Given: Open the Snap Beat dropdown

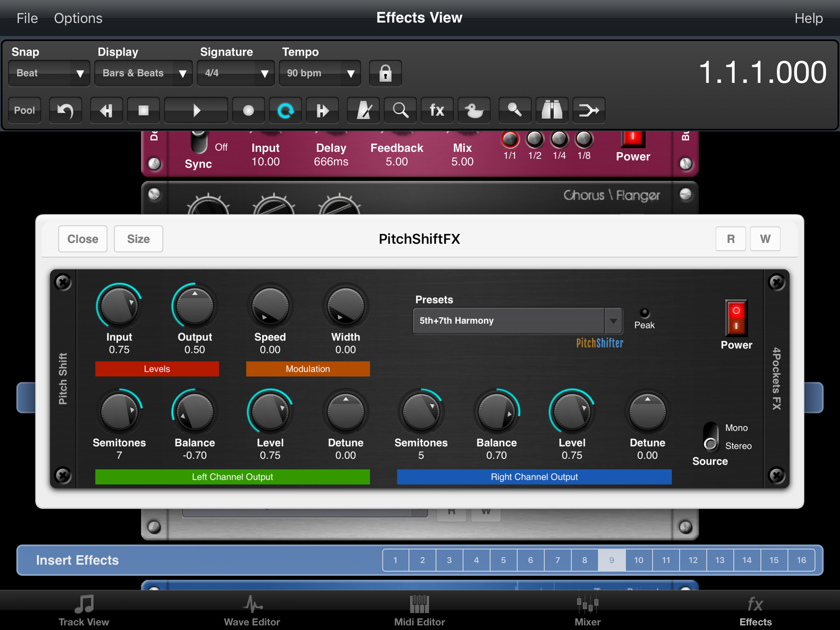Looking at the screenshot, I should 49,73.
